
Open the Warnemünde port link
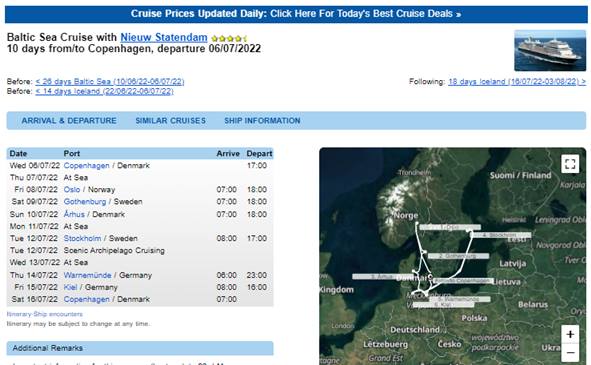[x=87, y=275]
